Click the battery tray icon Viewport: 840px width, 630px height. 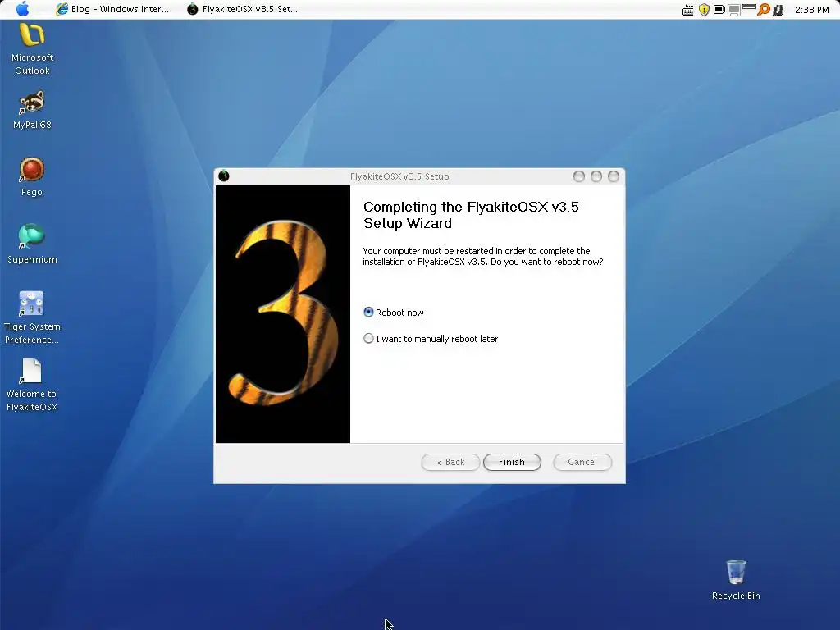pos(719,10)
